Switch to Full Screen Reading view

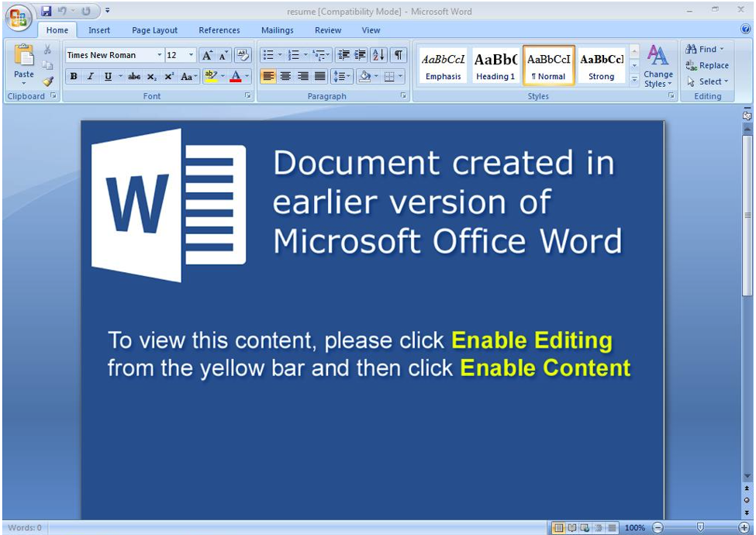(571, 528)
